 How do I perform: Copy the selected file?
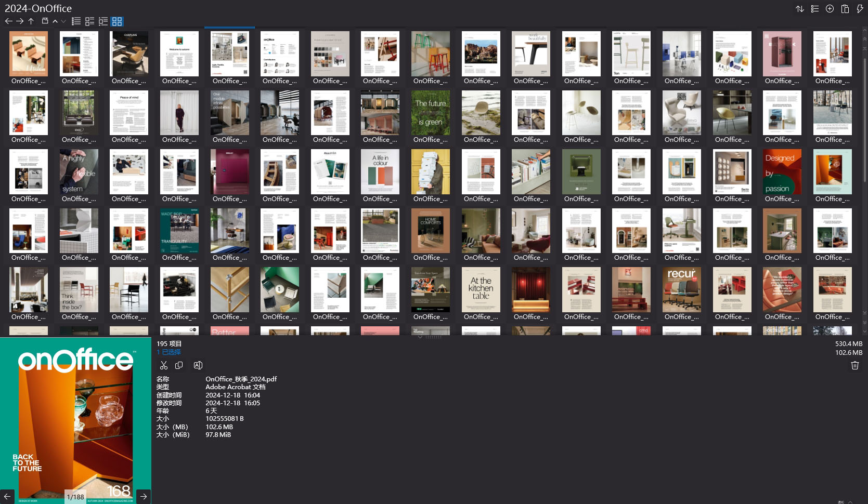click(179, 365)
